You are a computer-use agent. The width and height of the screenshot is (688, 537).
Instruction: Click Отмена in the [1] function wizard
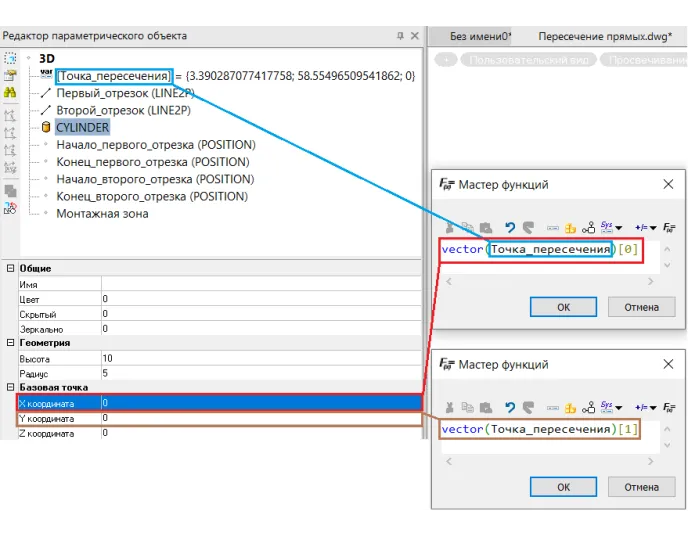tap(641, 487)
